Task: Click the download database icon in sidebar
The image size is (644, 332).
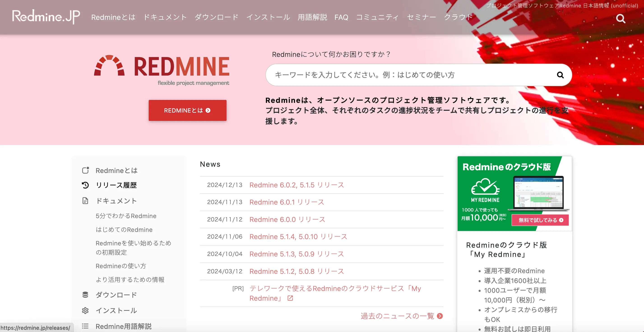Action: 85,295
